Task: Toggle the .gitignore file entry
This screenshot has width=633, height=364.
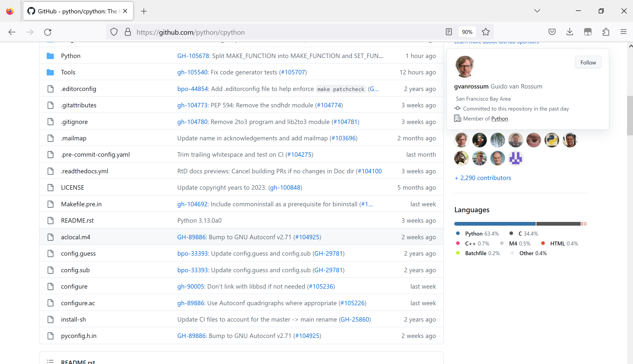Action: [74, 121]
